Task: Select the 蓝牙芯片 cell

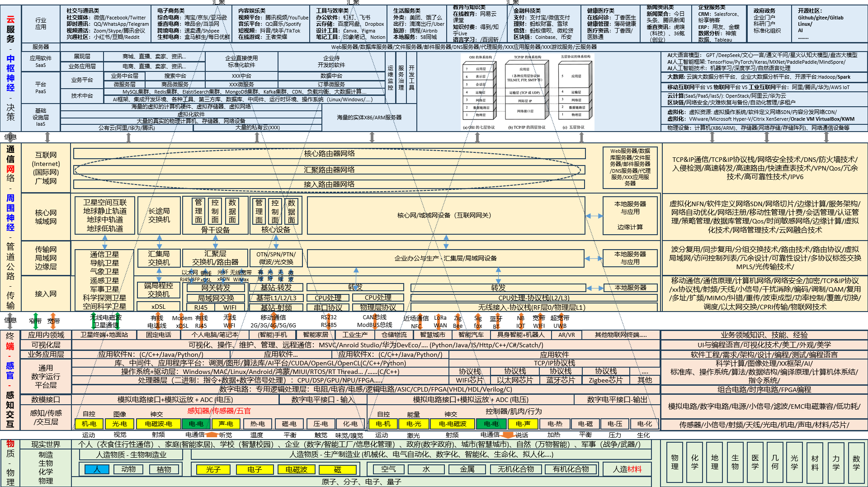Action: point(561,380)
